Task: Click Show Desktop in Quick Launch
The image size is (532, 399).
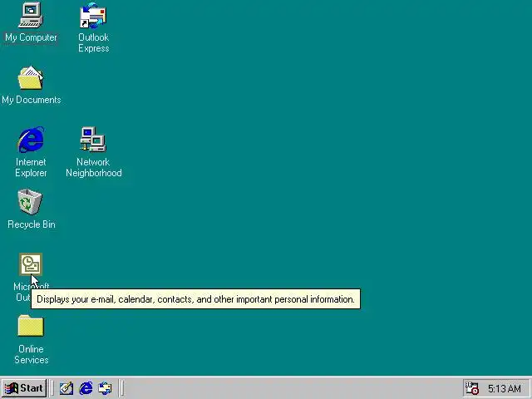Action: click(x=66, y=388)
